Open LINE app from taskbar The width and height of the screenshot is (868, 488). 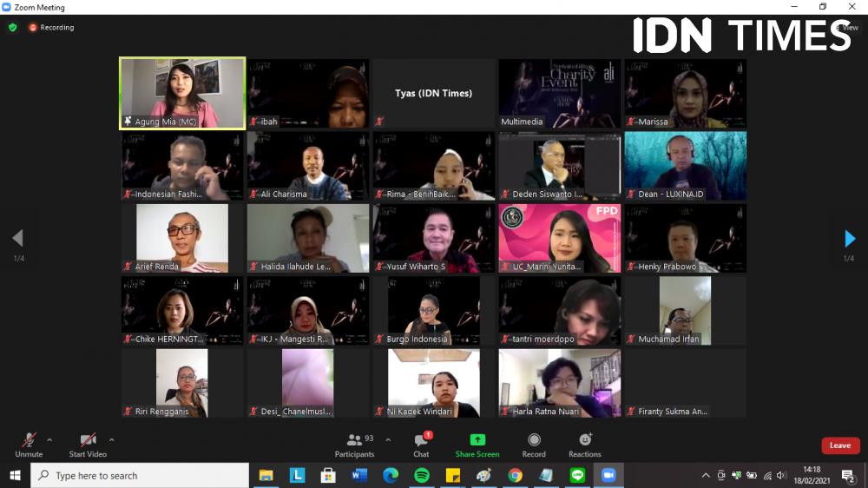coord(577,475)
